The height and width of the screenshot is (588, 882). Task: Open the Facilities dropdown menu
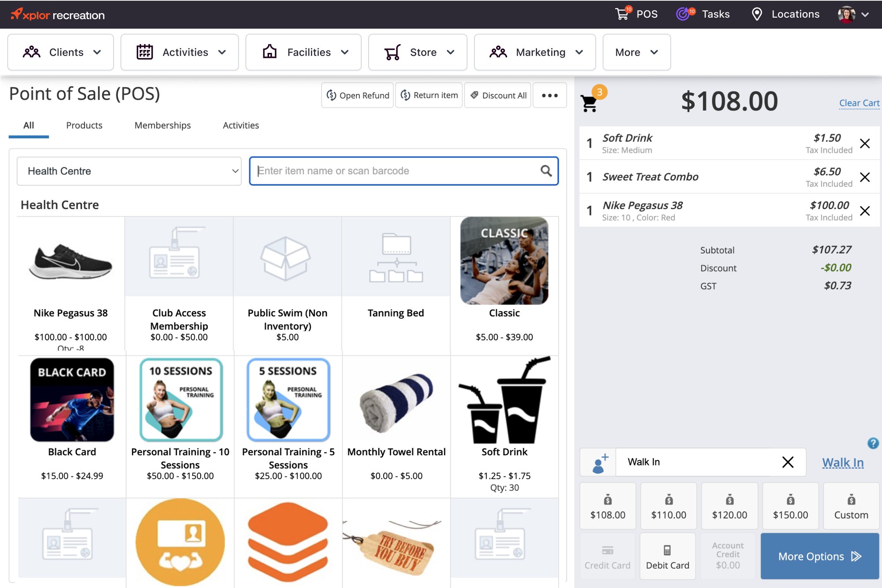point(303,52)
